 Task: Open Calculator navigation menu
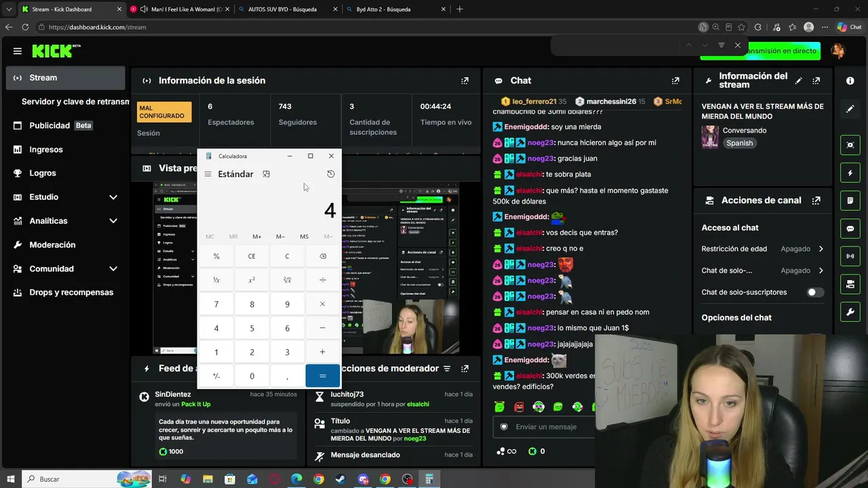[x=208, y=174]
